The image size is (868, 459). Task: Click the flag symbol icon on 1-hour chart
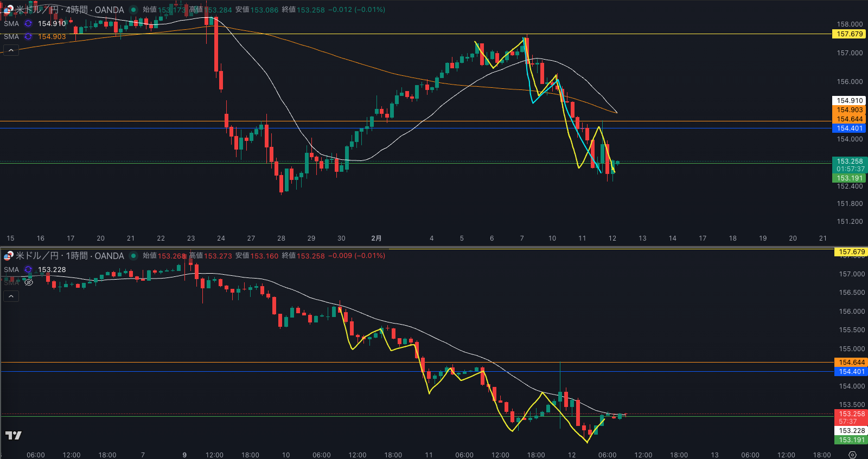coord(8,256)
